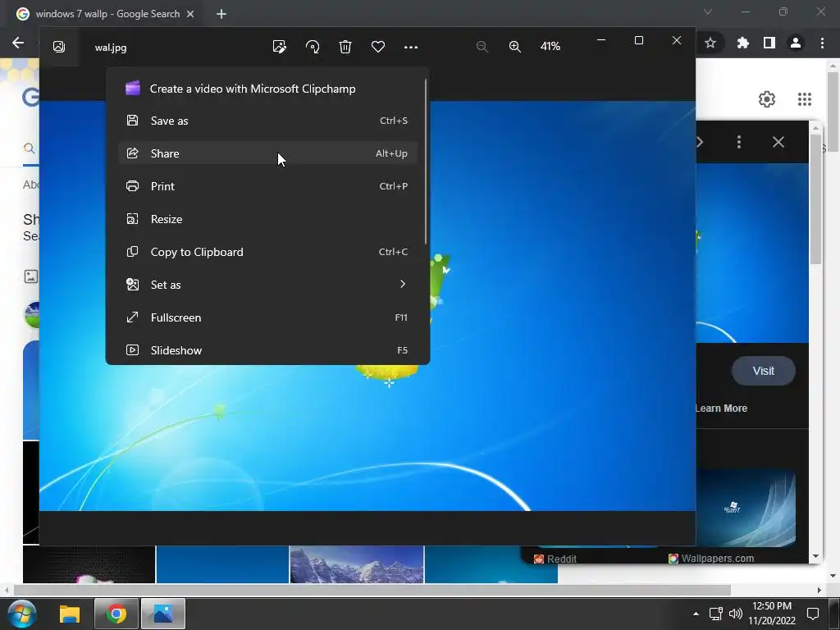Viewport: 840px width, 630px height.
Task: Open Chrome three-dot menu
Action: [x=822, y=43]
